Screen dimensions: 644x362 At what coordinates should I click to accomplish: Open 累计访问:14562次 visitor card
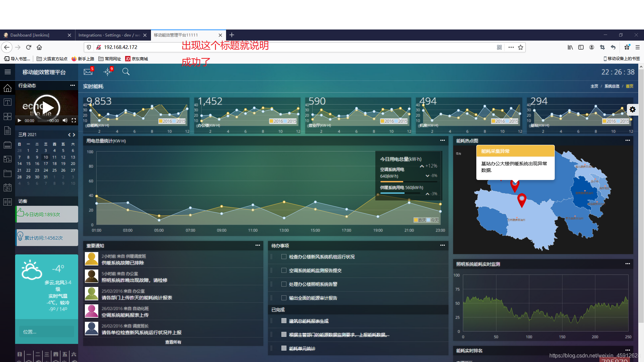(47, 238)
